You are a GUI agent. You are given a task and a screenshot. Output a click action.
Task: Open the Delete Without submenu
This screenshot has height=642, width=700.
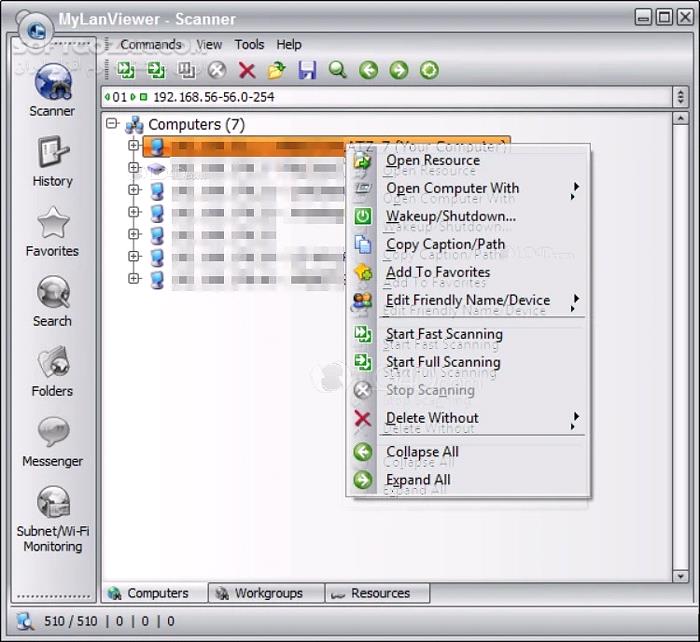pyautogui.click(x=468, y=418)
